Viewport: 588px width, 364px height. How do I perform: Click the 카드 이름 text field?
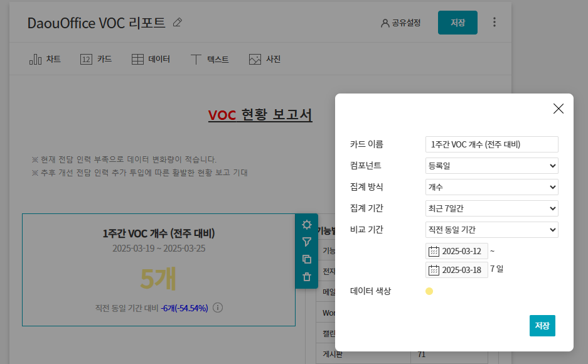(x=491, y=144)
